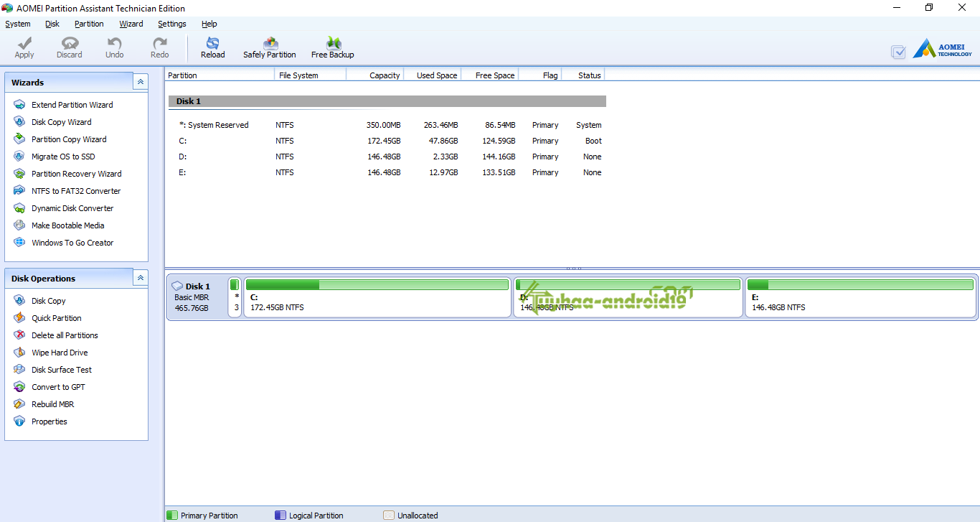Run the Disk Surface Test
980x522 pixels.
pos(61,370)
